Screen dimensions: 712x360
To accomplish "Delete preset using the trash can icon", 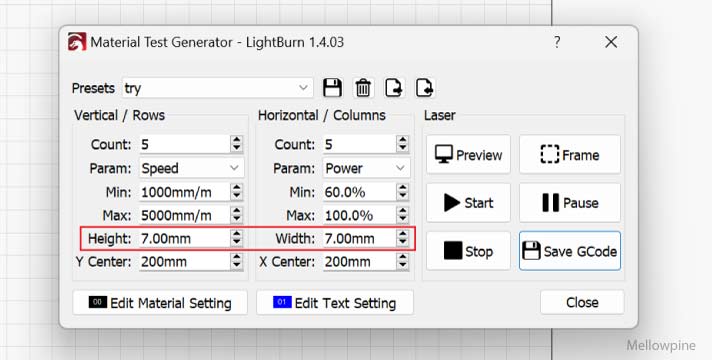I will pos(363,88).
